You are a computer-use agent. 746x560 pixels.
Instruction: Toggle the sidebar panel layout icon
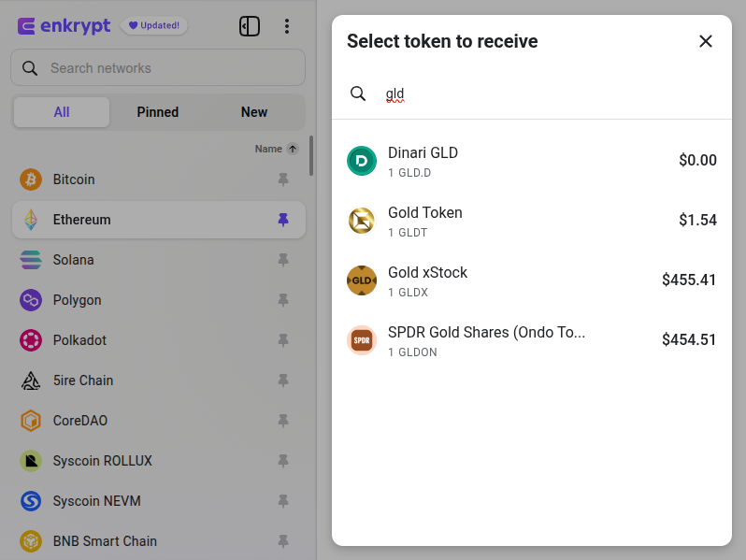pos(250,26)
